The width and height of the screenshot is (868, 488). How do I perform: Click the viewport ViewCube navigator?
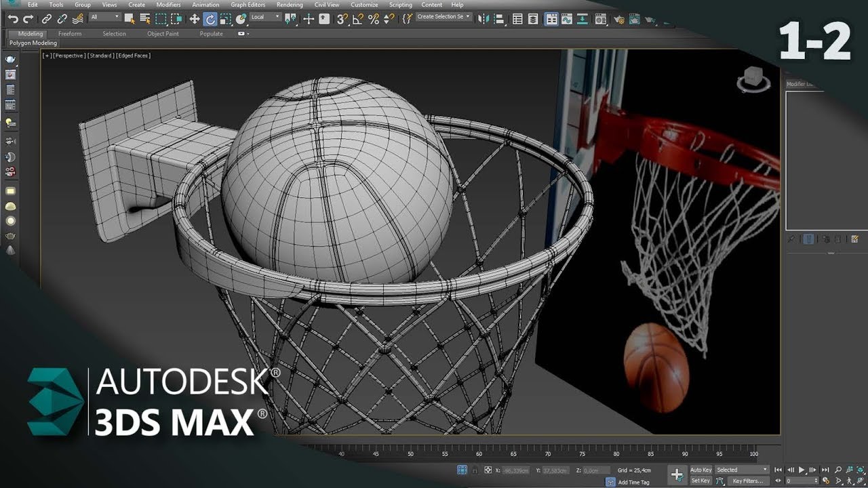(753, 79)
